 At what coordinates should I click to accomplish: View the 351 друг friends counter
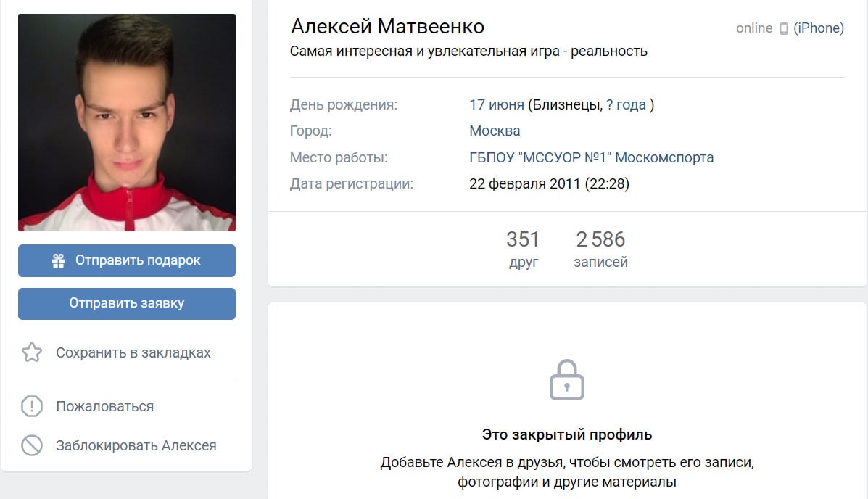click(523, 249)
